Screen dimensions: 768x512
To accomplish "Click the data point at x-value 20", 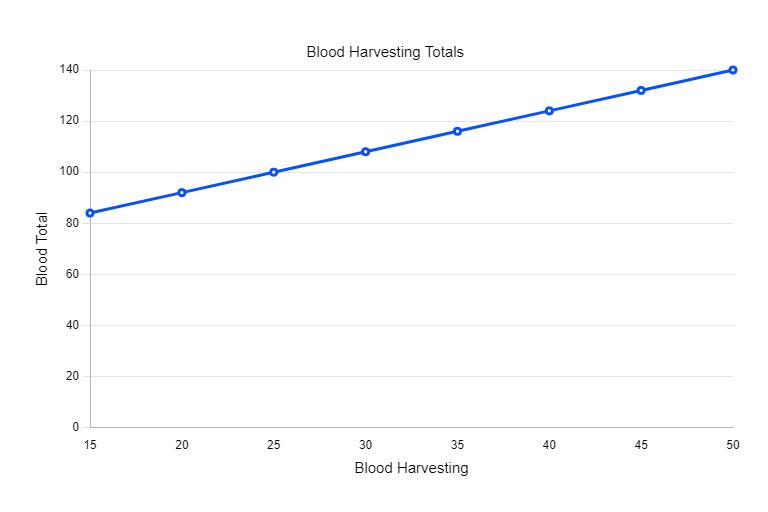I will (182, 192).
